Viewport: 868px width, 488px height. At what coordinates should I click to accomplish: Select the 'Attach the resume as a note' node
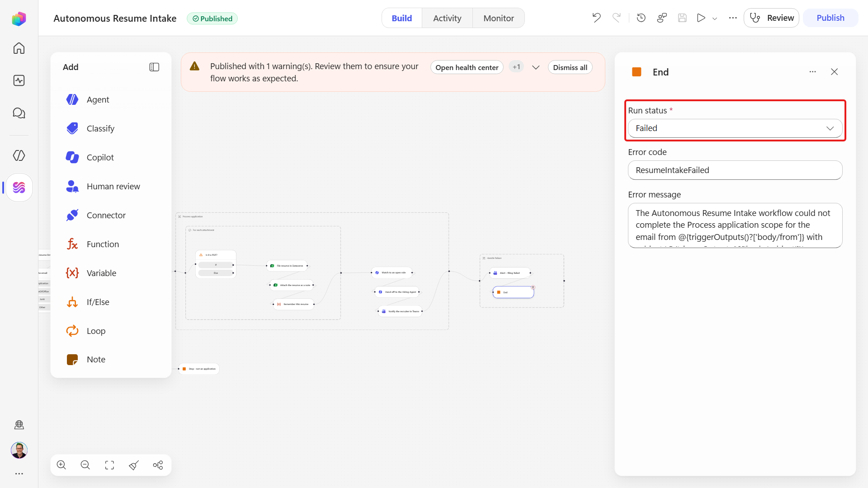pyautogui.click(x=292, y=285)
